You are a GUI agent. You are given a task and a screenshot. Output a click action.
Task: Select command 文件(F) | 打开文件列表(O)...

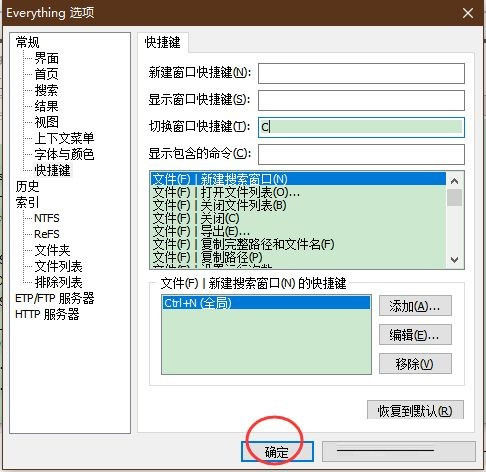(298, 192)
